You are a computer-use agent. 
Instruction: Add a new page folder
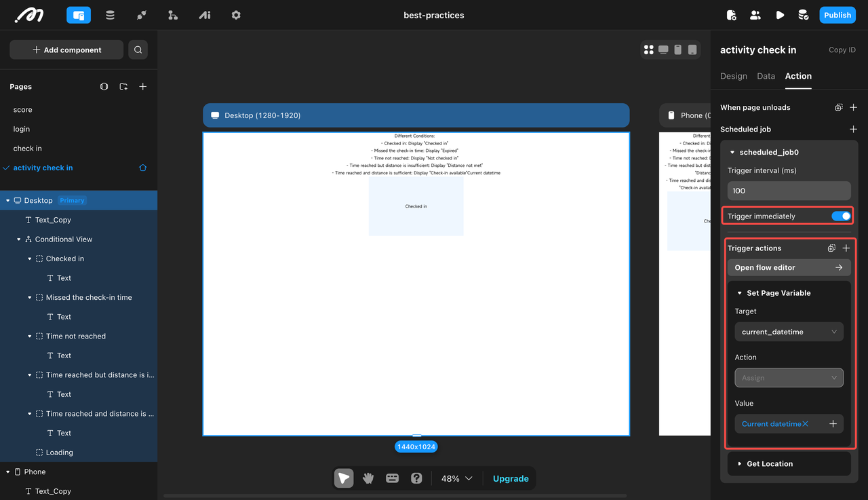123,87
